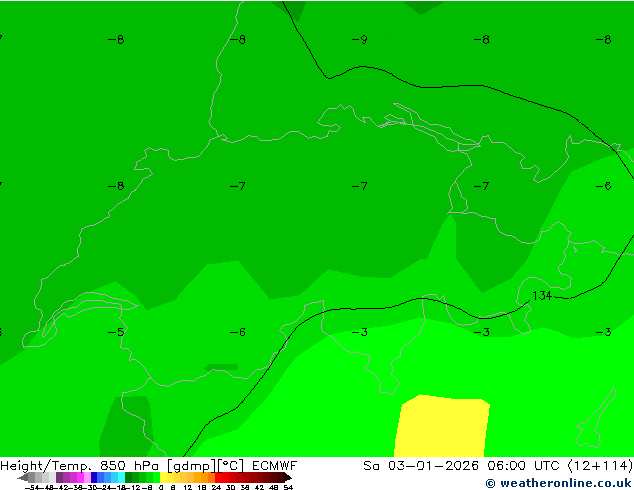
Task: Click the dark blue swatch in the legend
Action: [94, 477]
